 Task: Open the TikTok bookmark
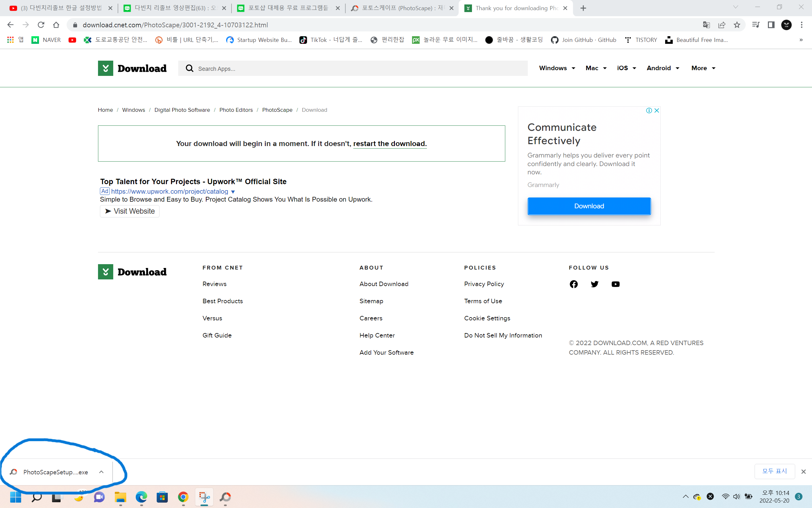331,40
